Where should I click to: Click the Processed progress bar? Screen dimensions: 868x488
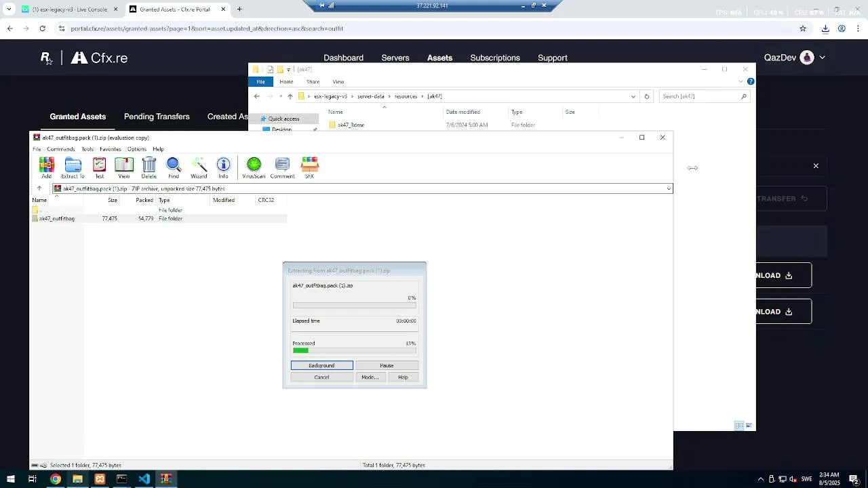point(354,350)
